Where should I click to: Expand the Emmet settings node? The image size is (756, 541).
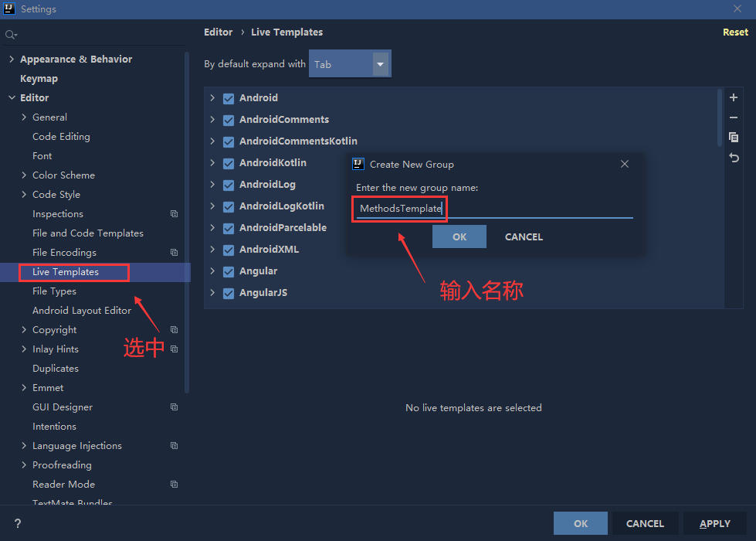pos(24,387)
